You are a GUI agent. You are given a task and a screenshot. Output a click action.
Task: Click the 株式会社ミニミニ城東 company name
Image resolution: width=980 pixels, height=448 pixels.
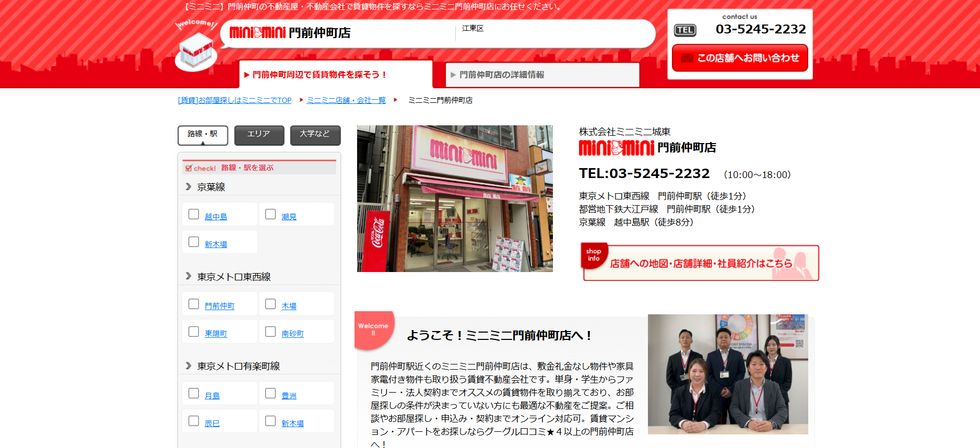pos(624,132)
